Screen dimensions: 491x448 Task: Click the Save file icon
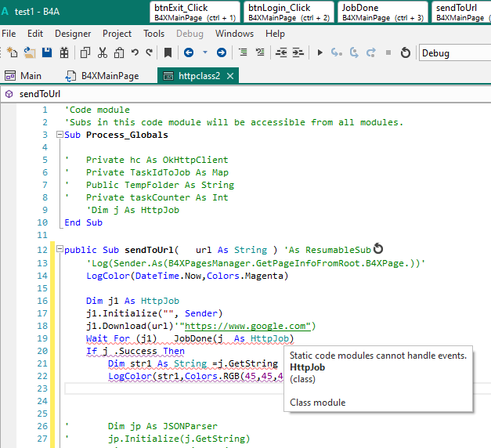click(47, 52)
